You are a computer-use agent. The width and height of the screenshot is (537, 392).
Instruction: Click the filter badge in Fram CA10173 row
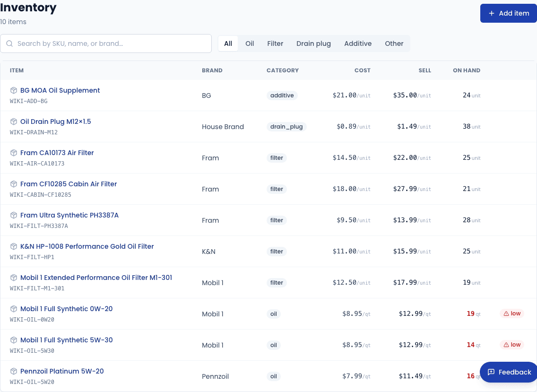[277, 158]
